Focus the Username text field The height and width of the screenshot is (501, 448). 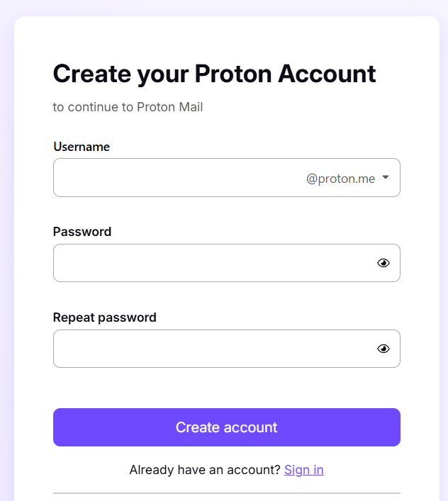177,178
